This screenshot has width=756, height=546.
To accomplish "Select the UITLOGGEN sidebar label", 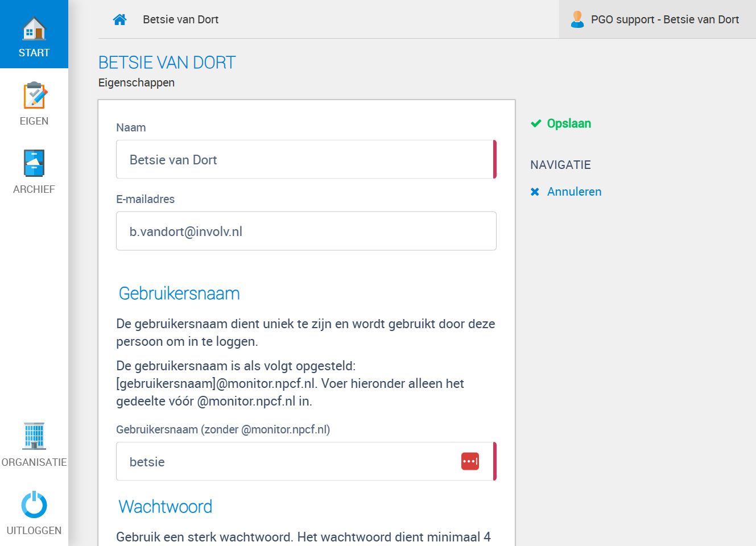I will 34,531.
